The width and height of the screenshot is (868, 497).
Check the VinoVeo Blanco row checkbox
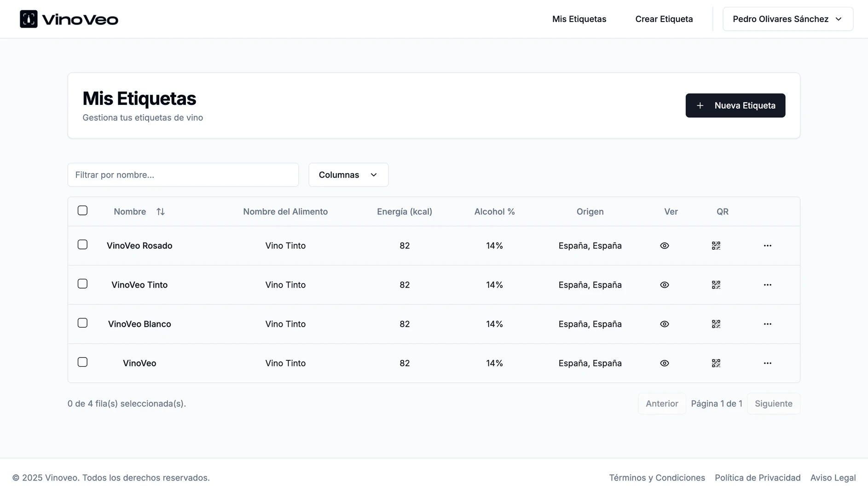82,323
